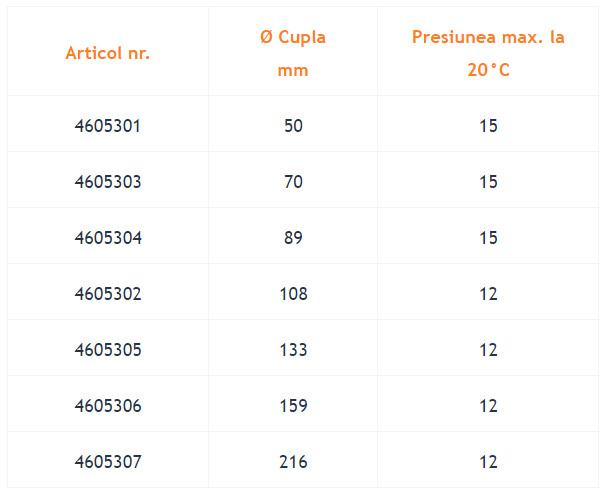
Task: Click article number 4605304
Action: click(x=108, y=238)
